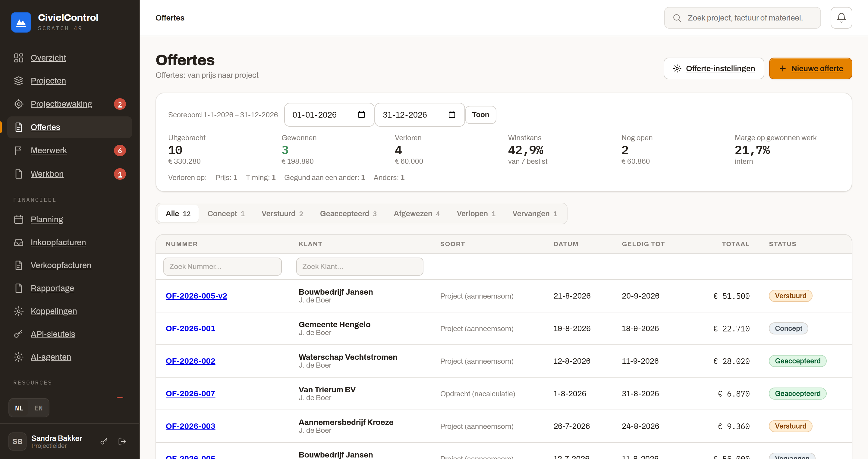Click the Rapportage file icon
868x459 pixels.
click(x=18, y=288)
